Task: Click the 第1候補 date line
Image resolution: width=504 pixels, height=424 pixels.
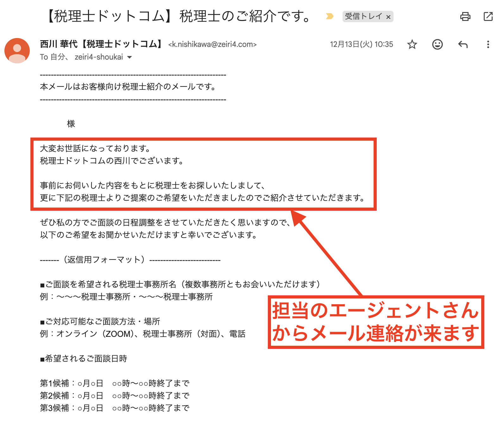Action: (115, 383)
